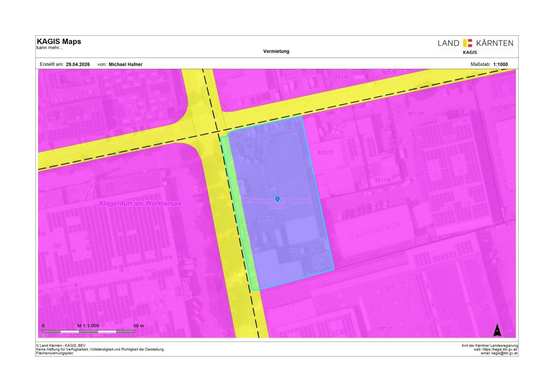
Task: Select parcel label 921/17
Action: coord(325,153)
